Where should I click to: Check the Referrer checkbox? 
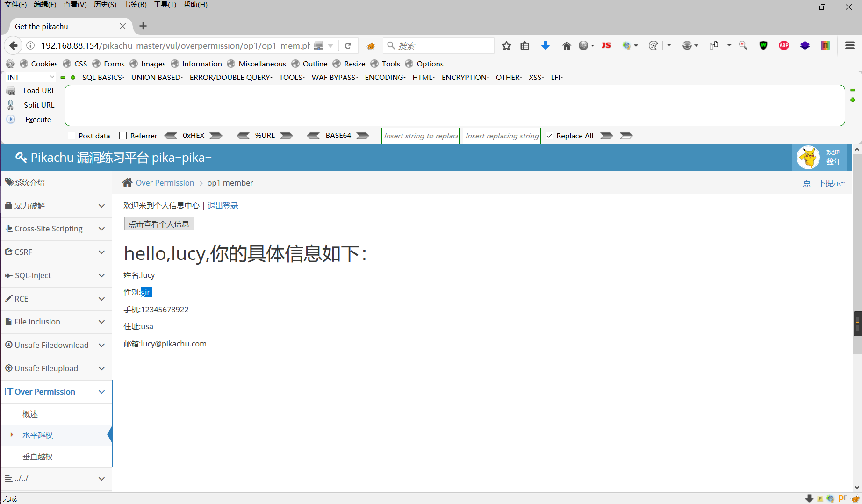tap(123, 136)
